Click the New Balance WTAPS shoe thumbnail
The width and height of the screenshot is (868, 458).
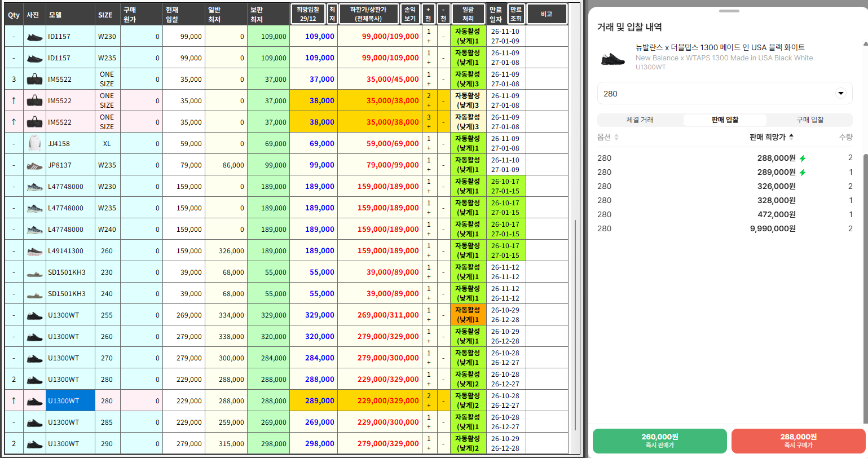pos(613,58)
